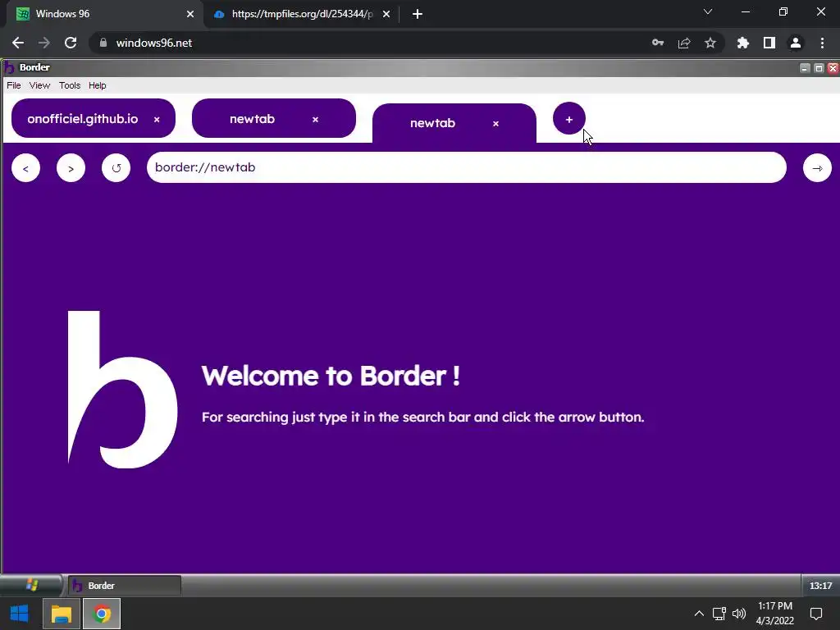Click the lock site info icon
The image size is (840, 630).
(x=103, y=43)
